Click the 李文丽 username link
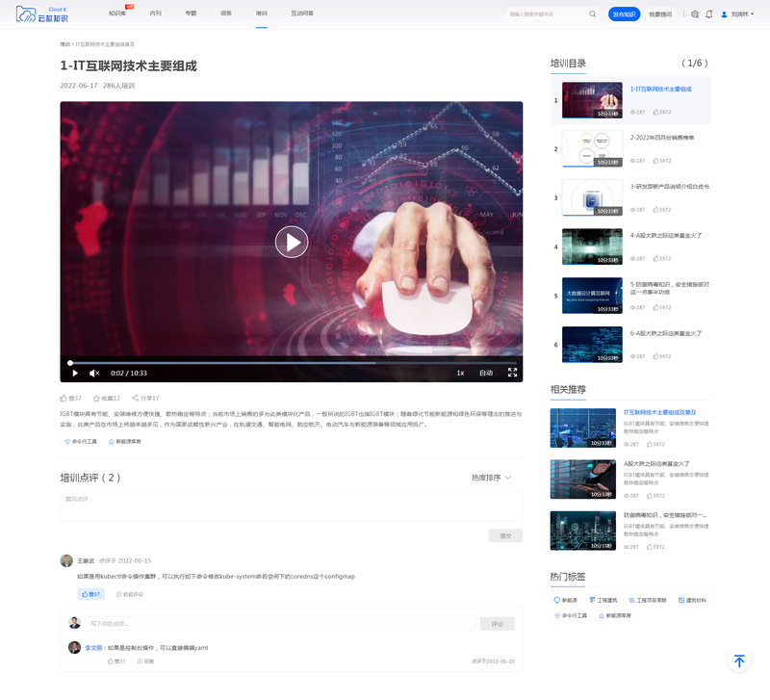Screen dimensions: 770x700 pyautogui.click(x=93, y=648)
